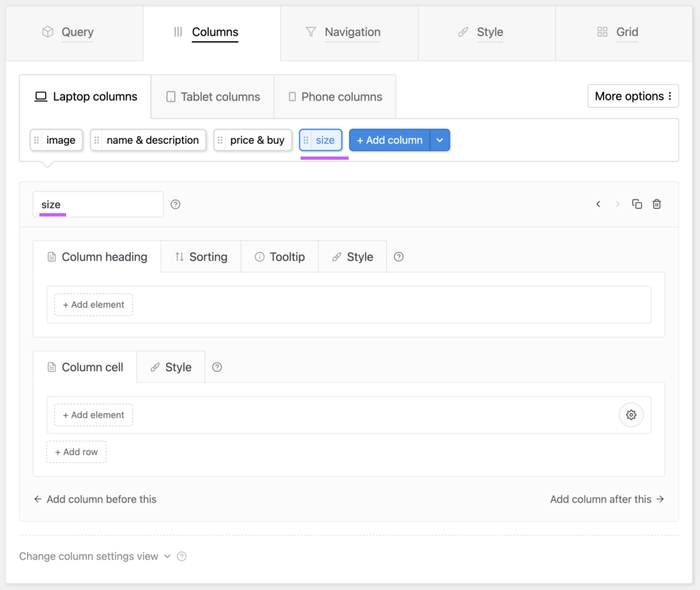Click the image column drag handle
This screenshot has width=700, height=590.
(x=37, y=140)
